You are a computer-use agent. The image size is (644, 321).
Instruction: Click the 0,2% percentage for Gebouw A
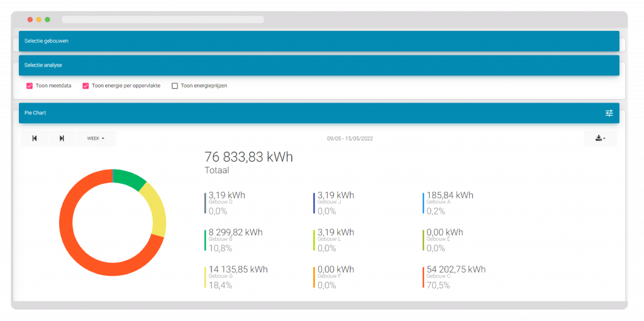click(436, 211)
